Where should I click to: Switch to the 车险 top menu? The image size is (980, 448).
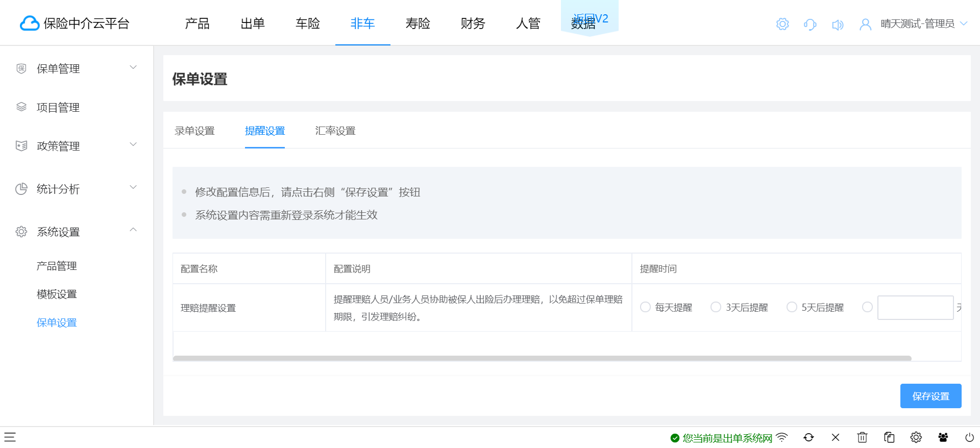[x=308, y=23]
